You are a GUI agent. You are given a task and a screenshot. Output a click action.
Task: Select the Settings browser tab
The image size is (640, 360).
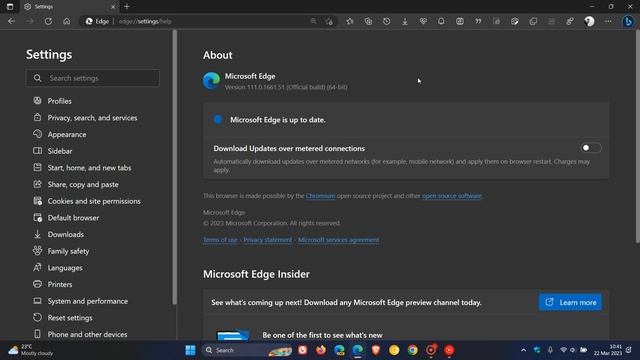tap(69, 7)
